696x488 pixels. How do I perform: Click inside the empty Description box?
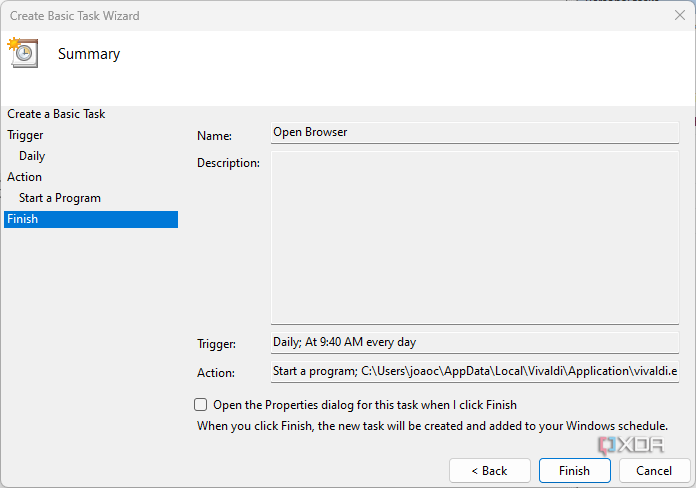[x=474, y=237]
